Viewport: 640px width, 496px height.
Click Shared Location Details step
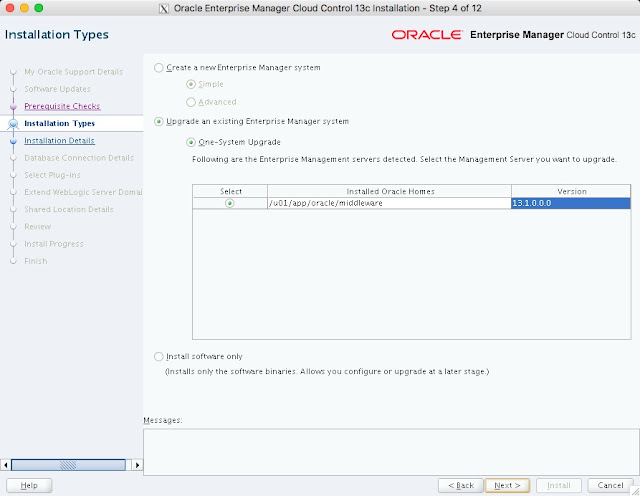point(69,209)
